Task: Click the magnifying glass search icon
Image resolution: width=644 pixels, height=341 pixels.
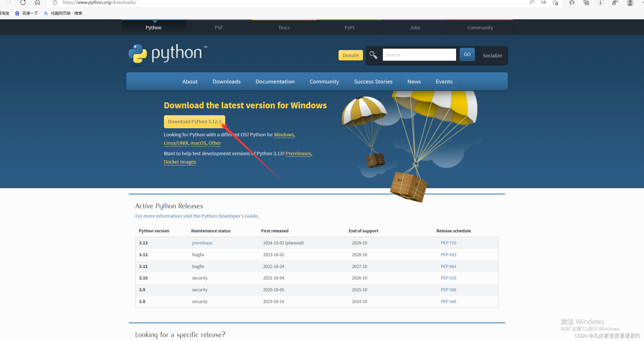Action: click(x=373, y=55)
